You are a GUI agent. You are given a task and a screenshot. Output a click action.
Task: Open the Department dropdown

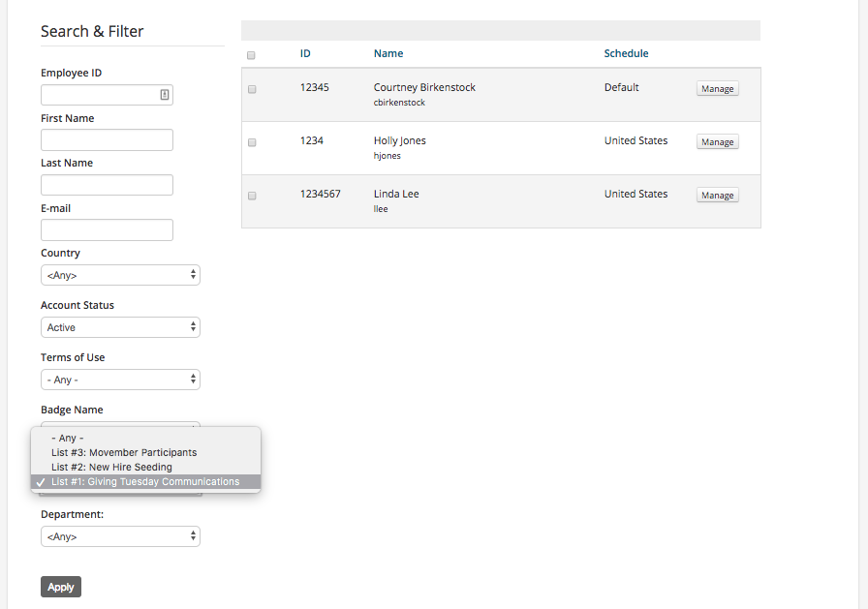pyautogui.click(x=120, y=536)
